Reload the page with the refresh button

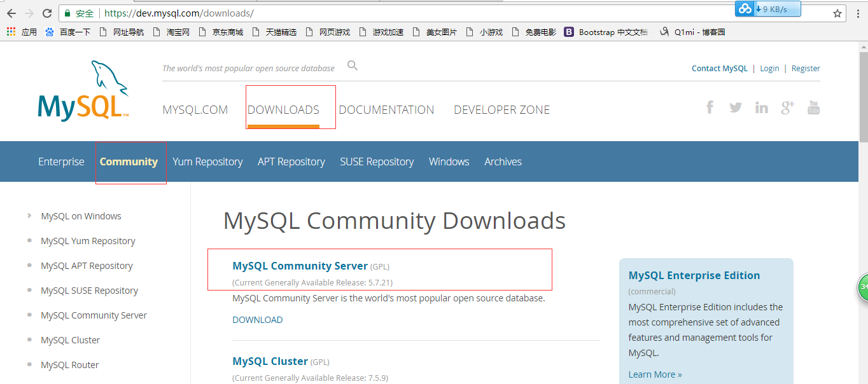[x=47, y=13]
